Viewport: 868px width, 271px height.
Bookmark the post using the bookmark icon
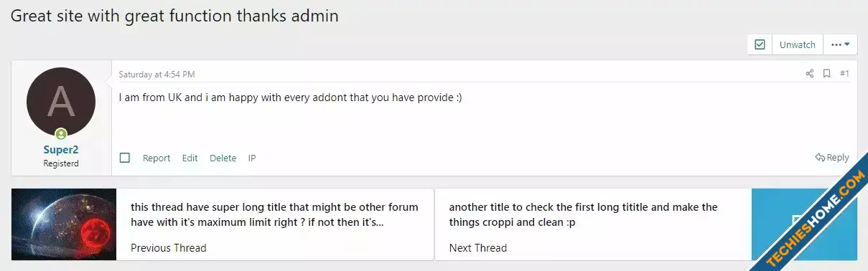click(826, 74)
